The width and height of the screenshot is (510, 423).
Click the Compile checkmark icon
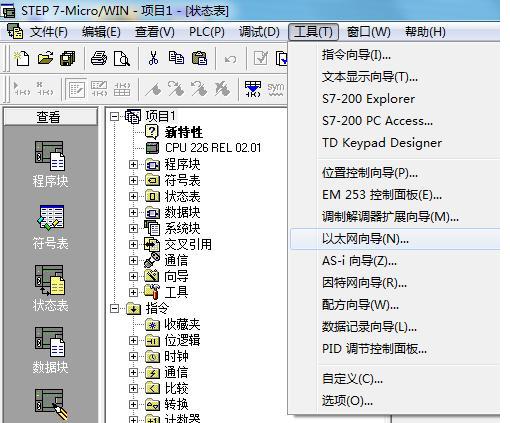260,58
